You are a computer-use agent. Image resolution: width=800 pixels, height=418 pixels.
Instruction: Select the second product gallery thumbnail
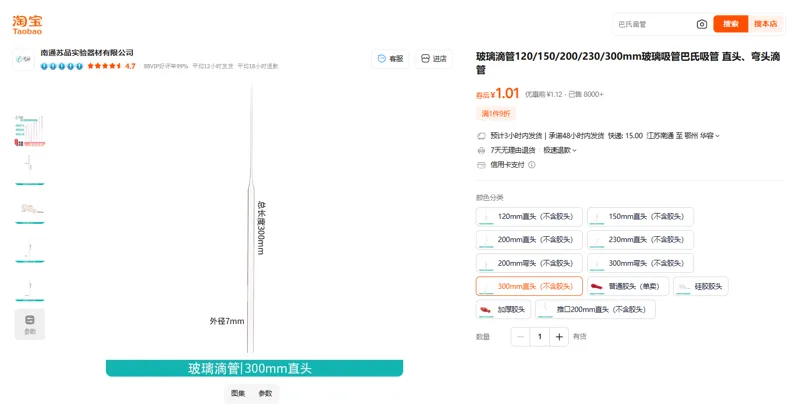tap(30, 169)
